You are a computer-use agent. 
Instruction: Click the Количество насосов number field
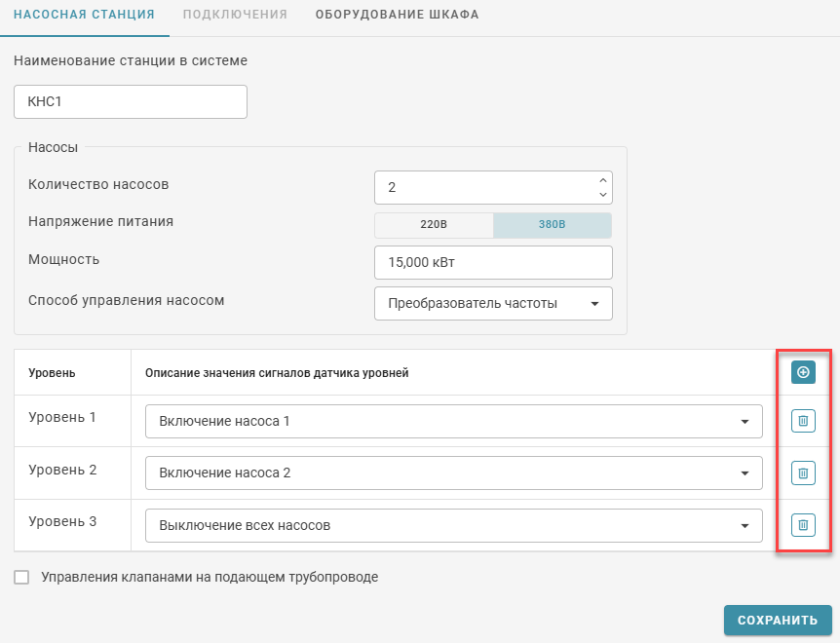point(483,187)
